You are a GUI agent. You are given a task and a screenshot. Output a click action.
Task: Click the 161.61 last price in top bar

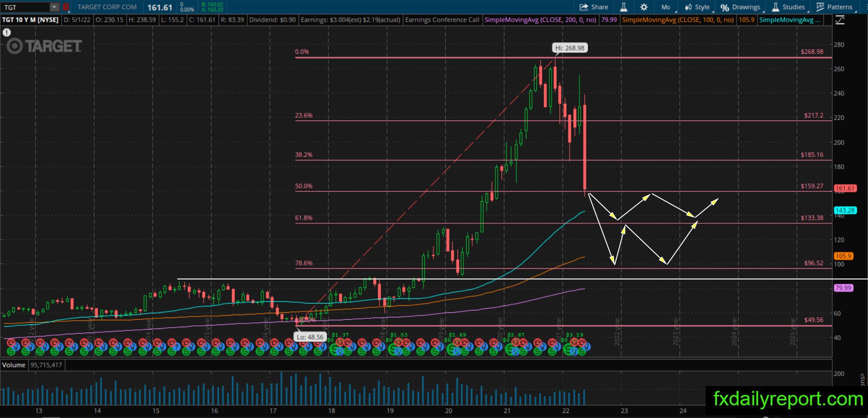160,7
